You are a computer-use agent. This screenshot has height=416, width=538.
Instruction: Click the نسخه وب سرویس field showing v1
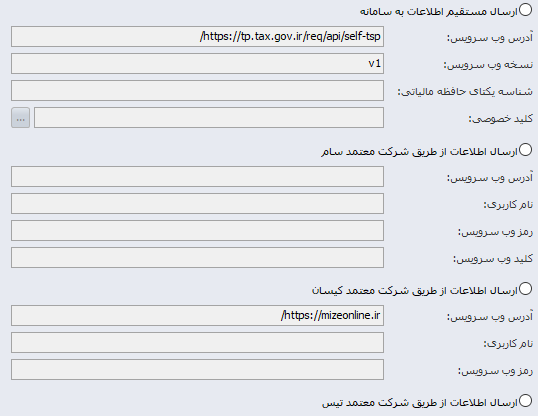tap(197, 63)
